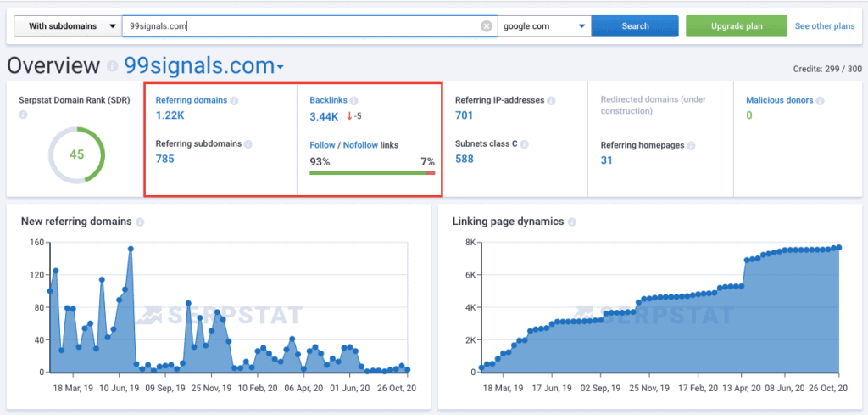
Task: Click the info icon next to Overview heading
Action: (113, 66)
